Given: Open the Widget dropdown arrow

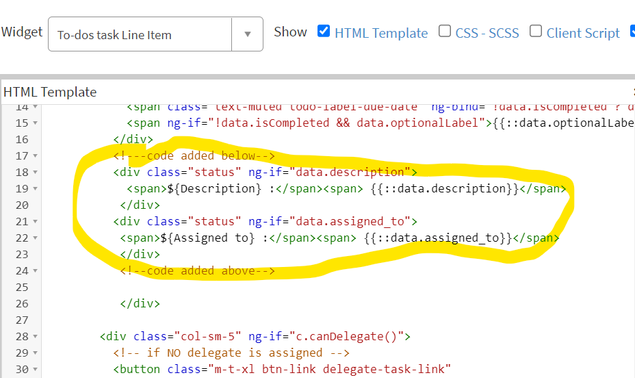Looking at the screenshot, I should coord(247,34).
